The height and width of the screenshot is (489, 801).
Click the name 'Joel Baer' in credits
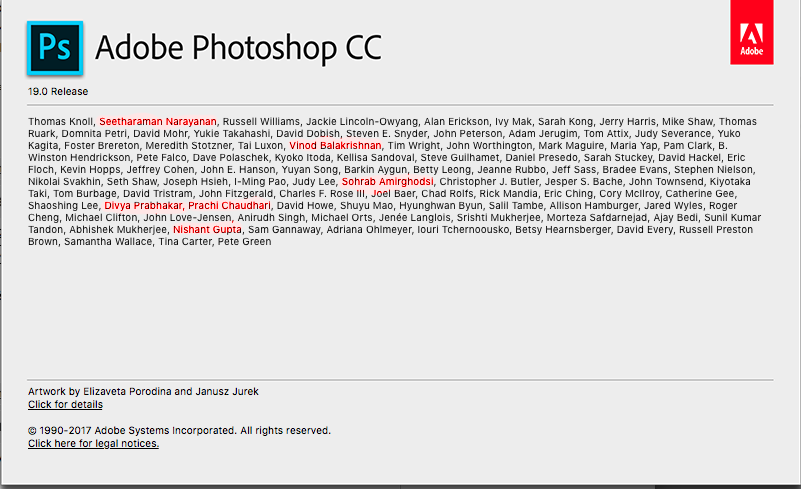[x=393, y=194]
